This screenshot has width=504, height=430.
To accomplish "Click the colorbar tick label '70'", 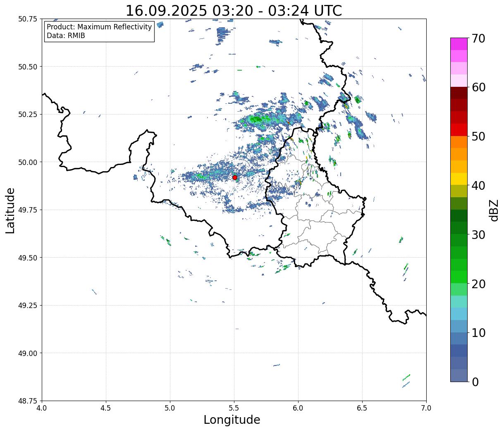I will tap(478, 38).
